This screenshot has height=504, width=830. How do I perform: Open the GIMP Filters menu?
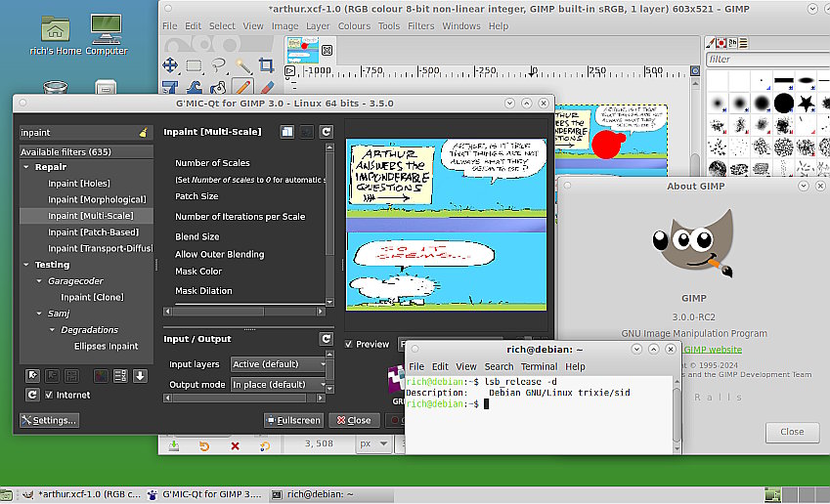pos(420,26)
